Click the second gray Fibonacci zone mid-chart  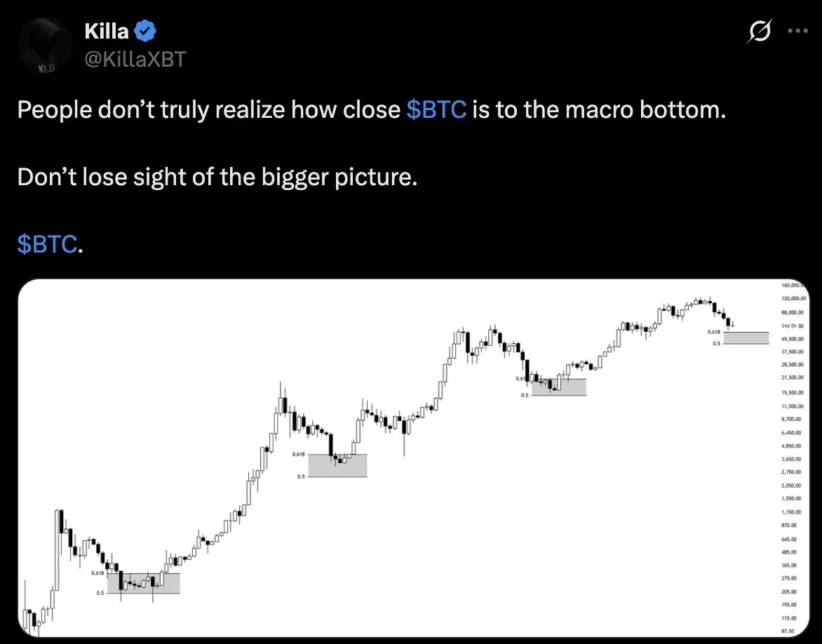(337, 465)
